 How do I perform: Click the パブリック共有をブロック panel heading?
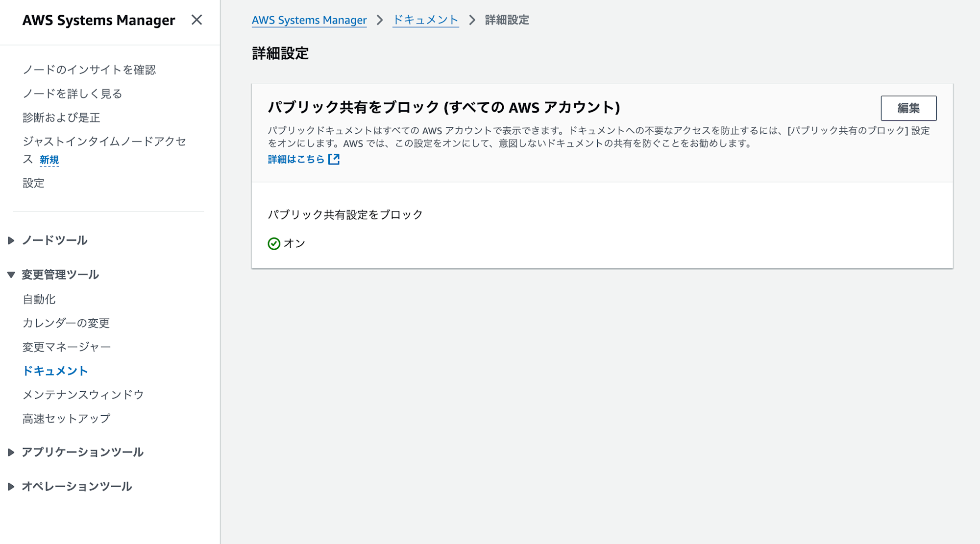[444, 107]
